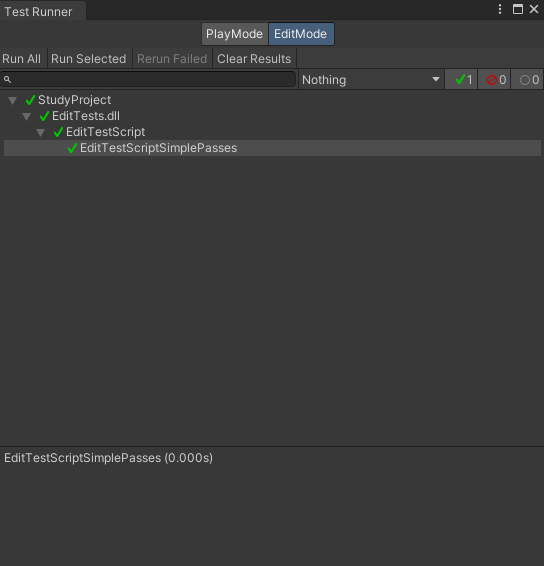Click the result text EditTestScriptSimplePasses (0.000s)
This screenshot has height=566, width=544.
[x=108, y=458]
